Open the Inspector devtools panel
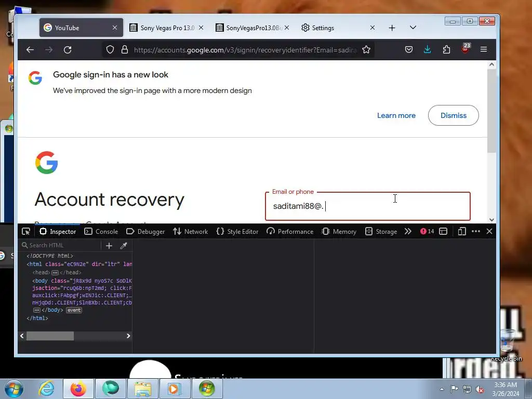The width and height of the screenshot is (532, 399). pos(58,231)
